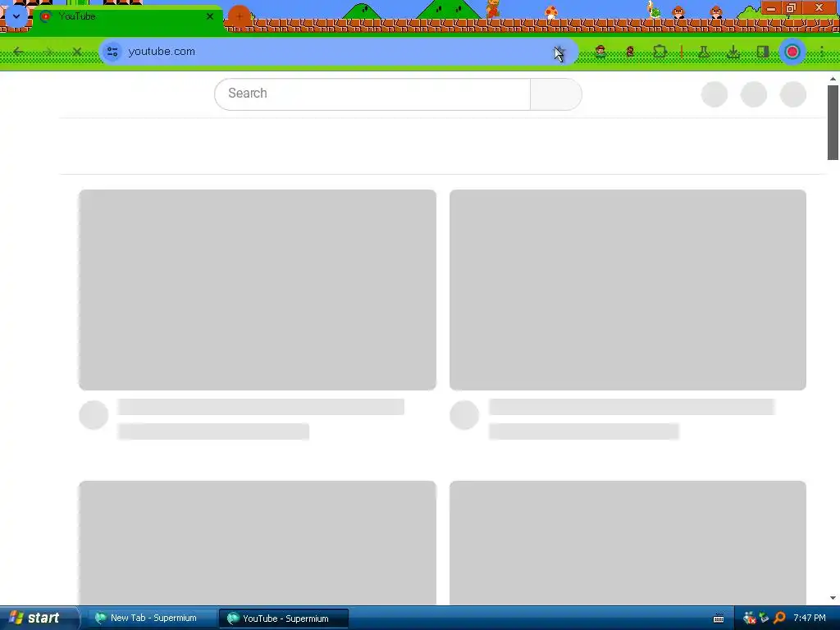Click the network tray icon with red X
Viewport: 840px width, 630px height.
click(x=750, y=619)
